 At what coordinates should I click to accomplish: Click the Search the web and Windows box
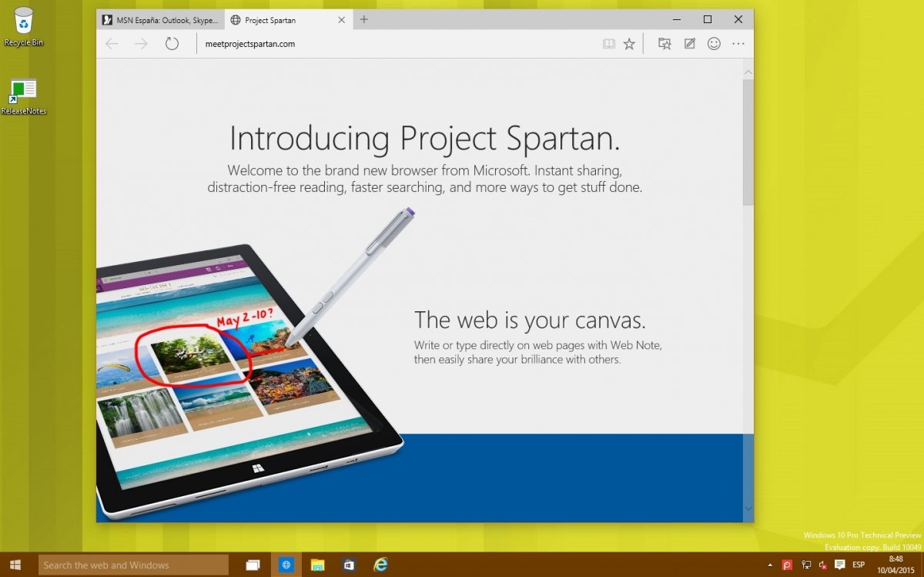pos(133,565)
